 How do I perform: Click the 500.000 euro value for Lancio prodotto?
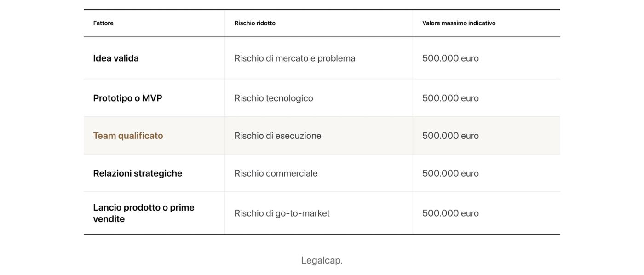[450, 213]
